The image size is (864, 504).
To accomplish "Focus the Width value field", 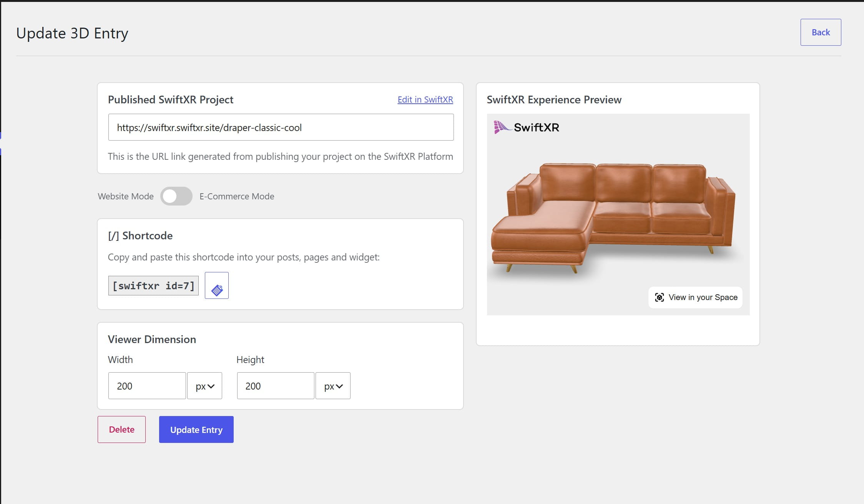I will [x=147, y=386].
